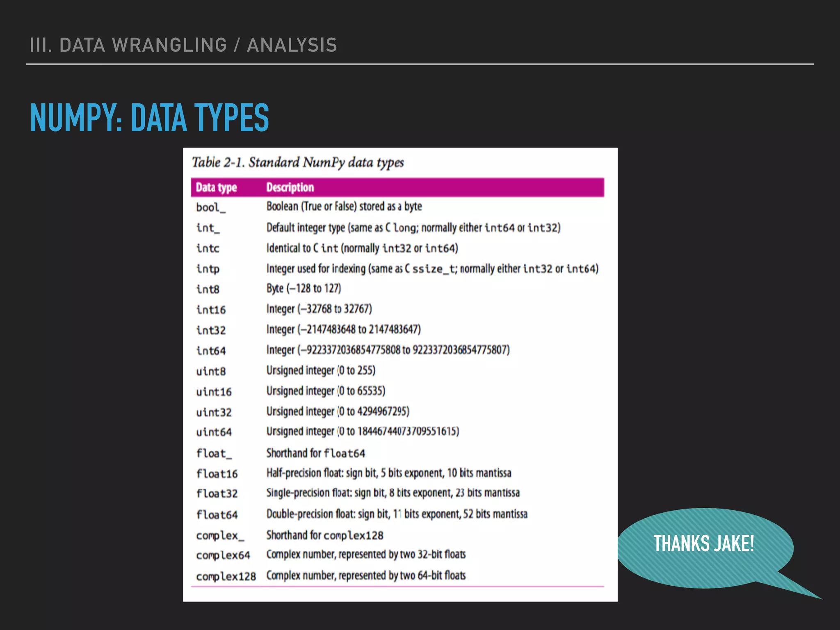Select the 'uint16' data type cell
Viewport: 840px width, 630px height.
[214, 392]
